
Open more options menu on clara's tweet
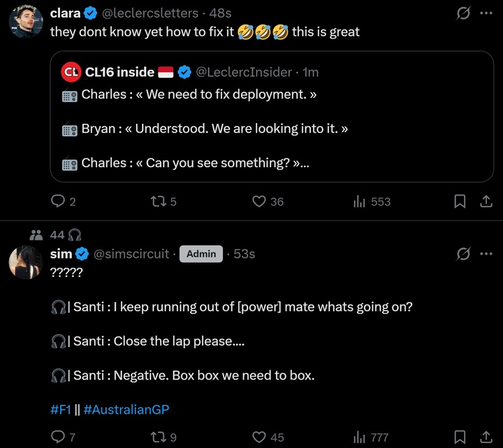[486, 13]
